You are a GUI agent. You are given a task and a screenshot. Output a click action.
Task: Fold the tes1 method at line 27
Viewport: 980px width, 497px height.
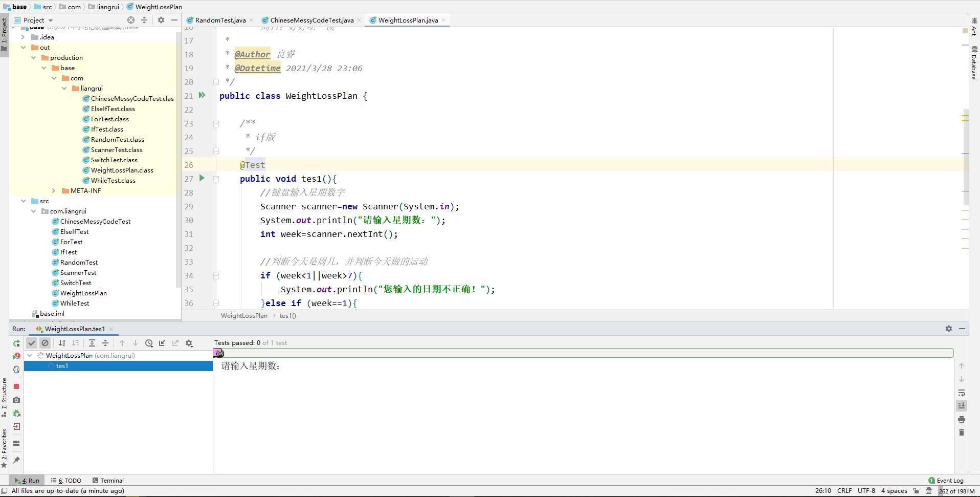point(216,179)
